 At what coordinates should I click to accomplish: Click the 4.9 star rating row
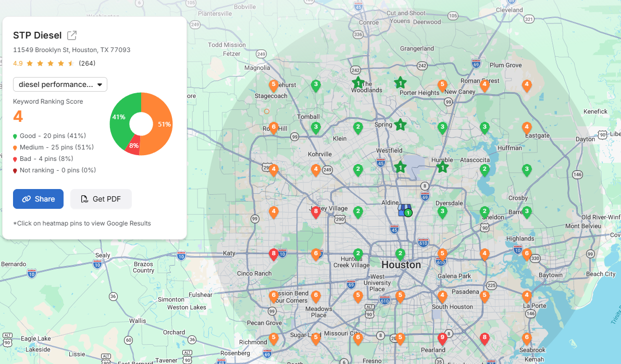pyautogui.click(x=54, y=64)
